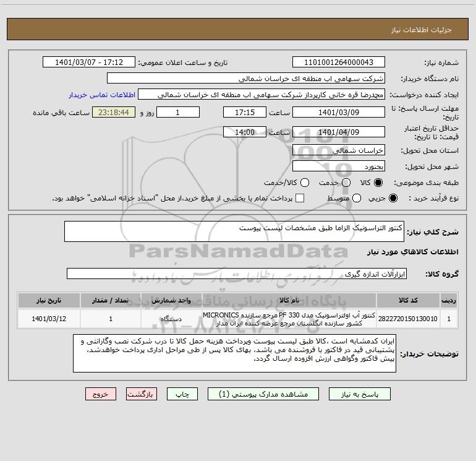The width and height of the screenshot is (476, 461).
Task: Click delivery province field خراسان شمالی
Action: click(x=339, y=150)
